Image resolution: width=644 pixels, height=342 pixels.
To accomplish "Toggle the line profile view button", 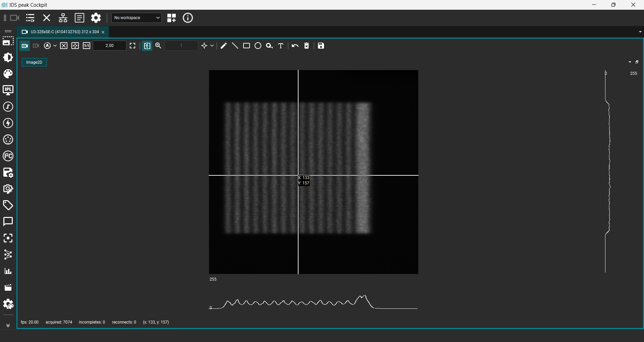I will [147, 46].
